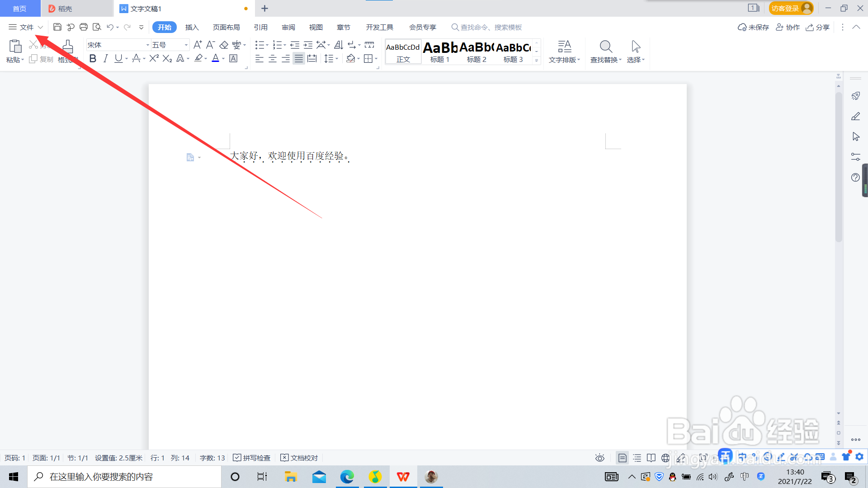This screenshot has height=488, width=868.
Task: Click the 分享 share button
Action: (x=818, y=27)
